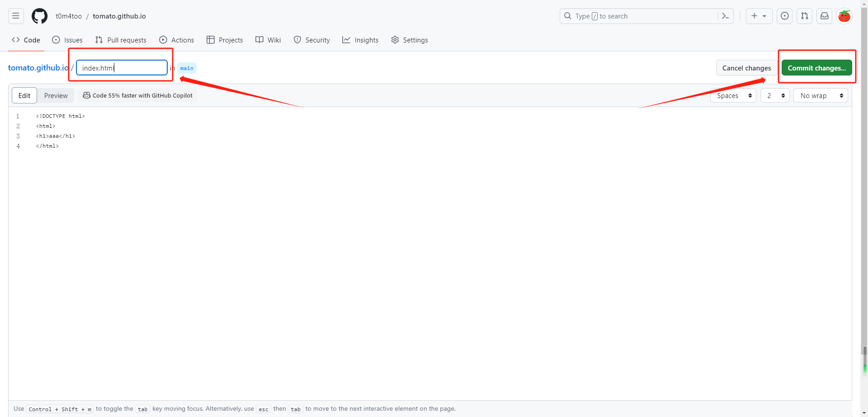Open the tomato user avatar menu
The height and width of the screenshot is (417, 868).
844,16
